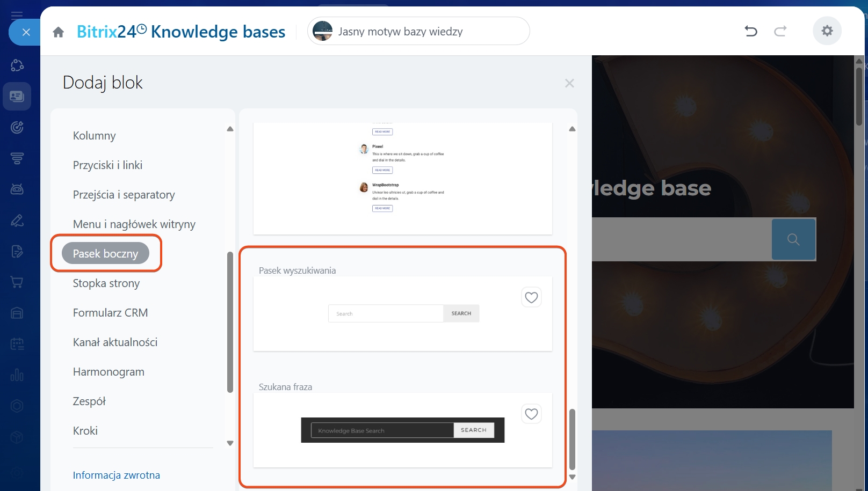This screenshot has height=491, width=868.
Task: Click the Pasek wyszukiwania block label
Action: [297, 270]
